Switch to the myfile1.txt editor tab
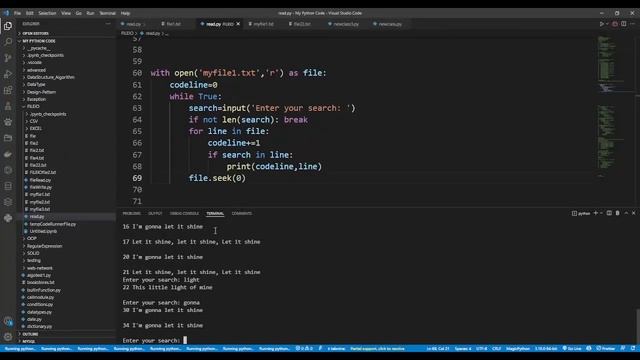 [261, 24]
